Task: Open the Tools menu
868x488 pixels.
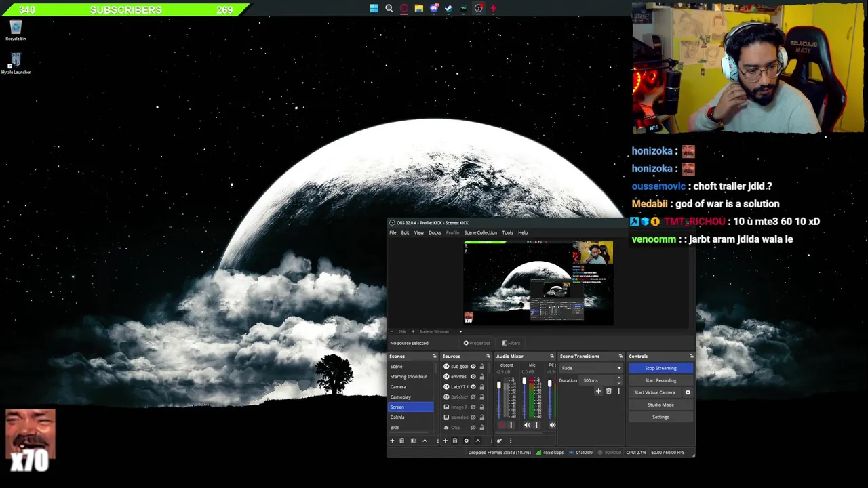Action: point(507,232)
